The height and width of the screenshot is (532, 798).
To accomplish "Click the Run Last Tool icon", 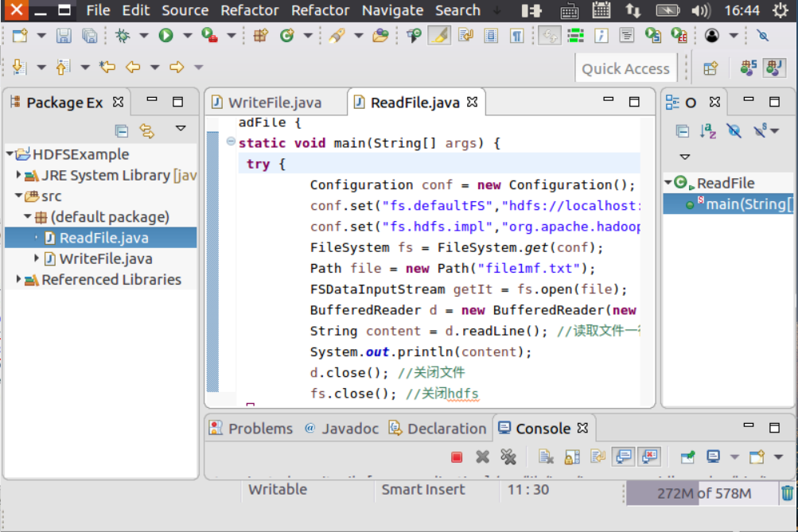I will click(209, 36).
